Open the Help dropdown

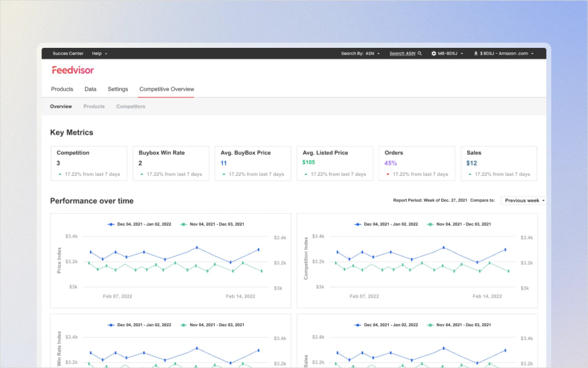(100, 53)
